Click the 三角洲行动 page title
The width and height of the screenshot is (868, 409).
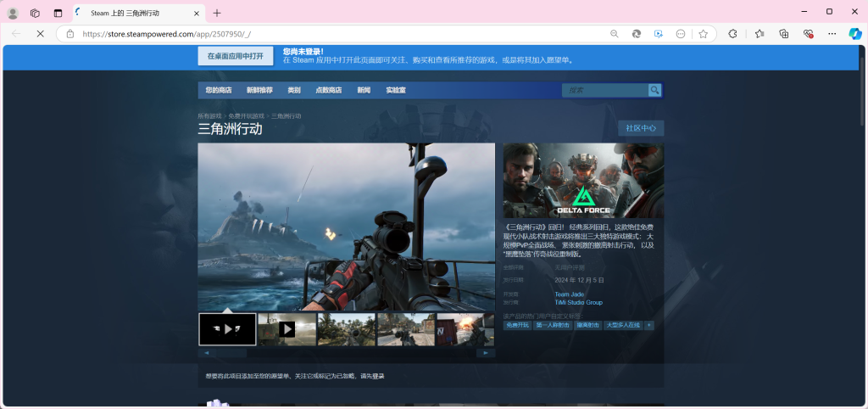[x=231, y=129]
